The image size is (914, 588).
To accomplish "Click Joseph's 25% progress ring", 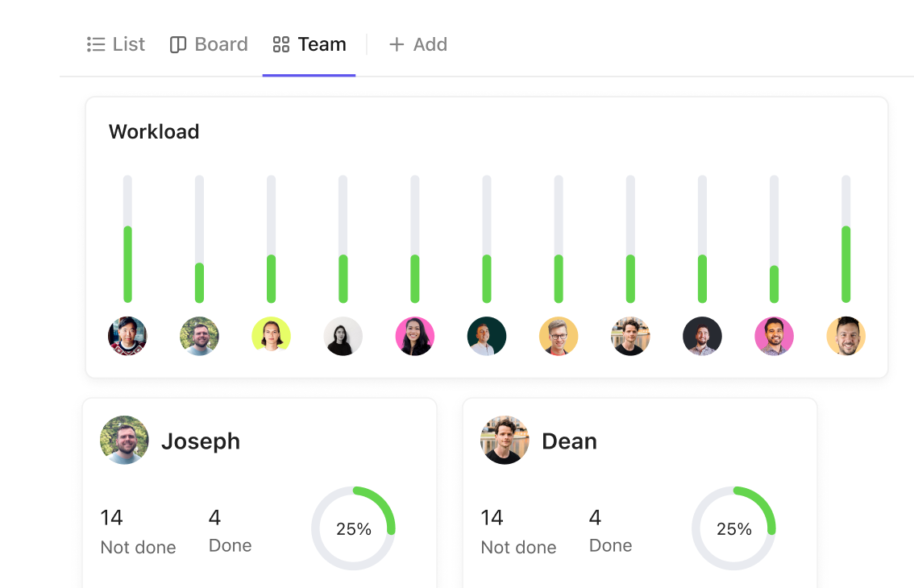I will 353,528.
